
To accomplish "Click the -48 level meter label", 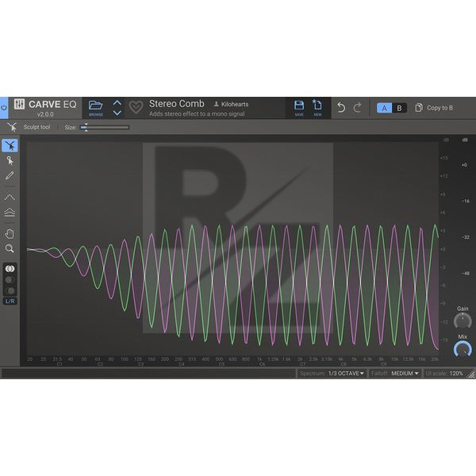I will [466, 273].
